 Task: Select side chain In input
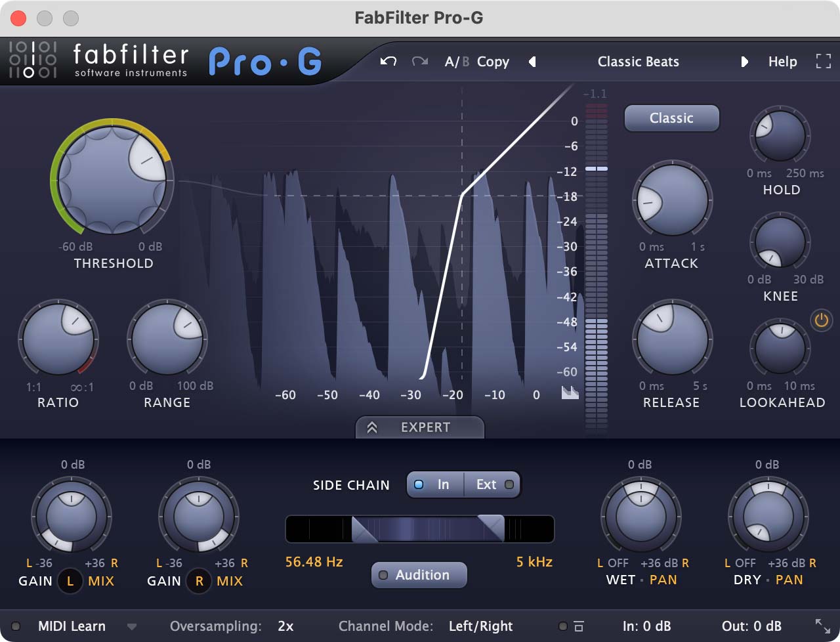pyautogui.click(x=435, y=484)
